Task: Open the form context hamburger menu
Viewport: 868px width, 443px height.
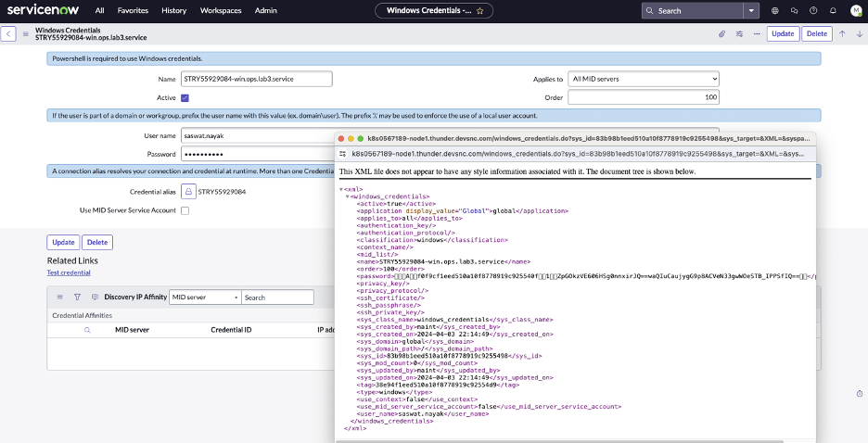Action: click(x=25, y=33)
